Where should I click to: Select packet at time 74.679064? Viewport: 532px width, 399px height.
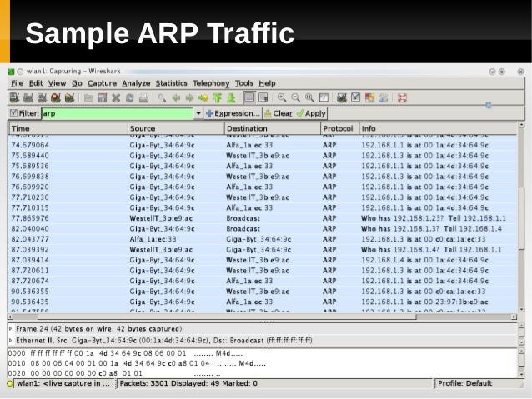pyautogui.click(x=263, y=145)
